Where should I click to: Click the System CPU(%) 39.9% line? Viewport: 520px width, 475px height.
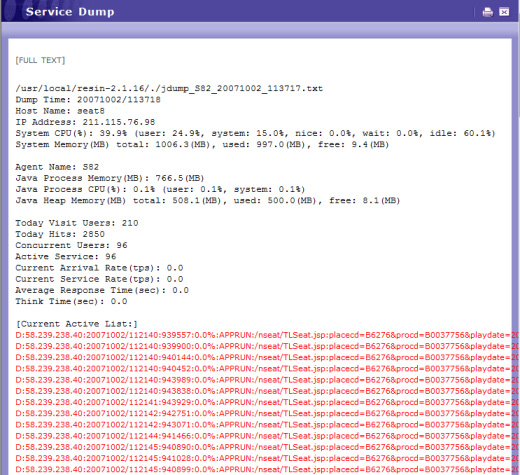[255, 133]
